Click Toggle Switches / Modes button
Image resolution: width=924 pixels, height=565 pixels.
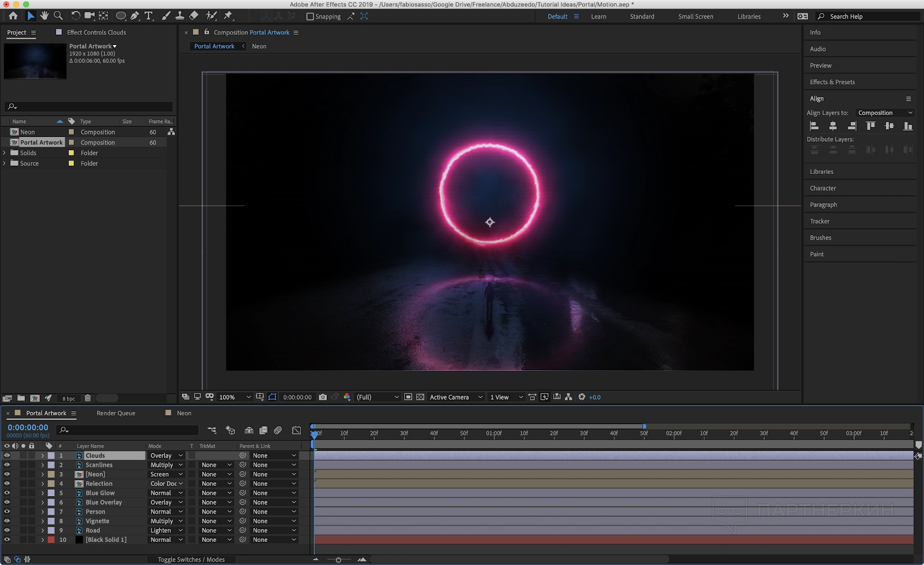(191, 559)
